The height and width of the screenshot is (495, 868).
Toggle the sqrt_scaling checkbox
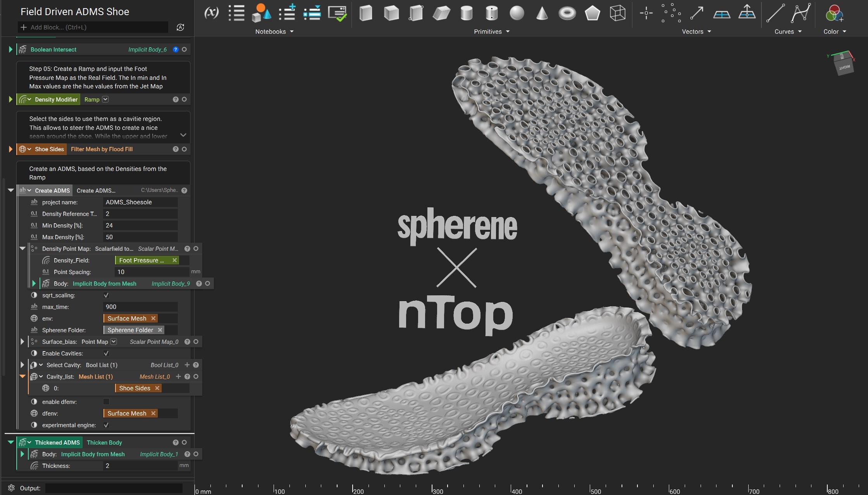pyautogui.click(x=106, y=295)
